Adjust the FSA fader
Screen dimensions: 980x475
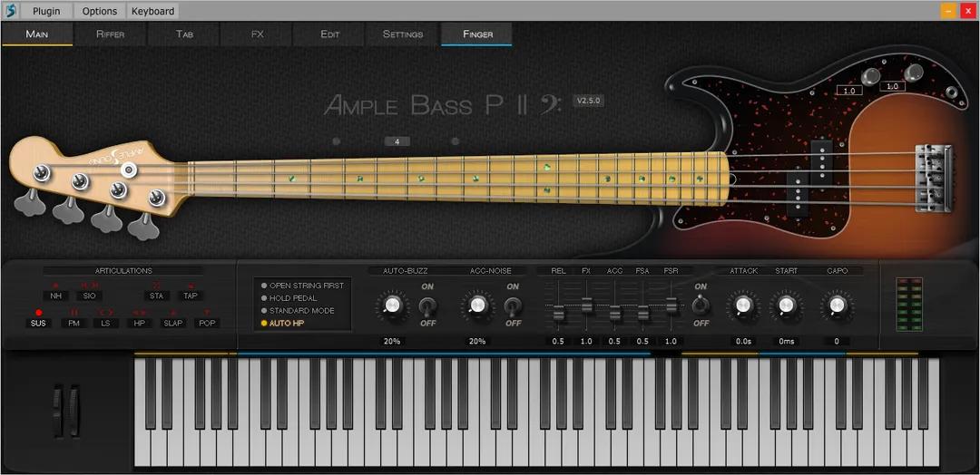tap(643, 314)
